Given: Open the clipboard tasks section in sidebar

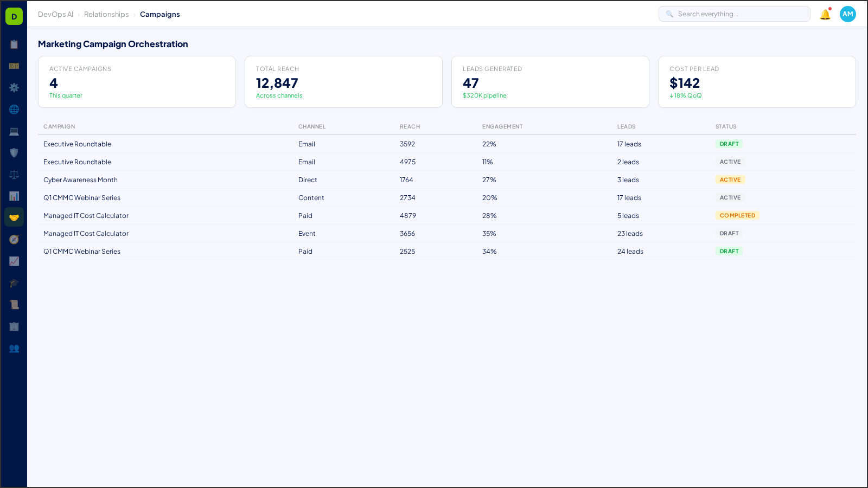Looking at the screenshot, I should pyautogui.click(x=14, y=44).
